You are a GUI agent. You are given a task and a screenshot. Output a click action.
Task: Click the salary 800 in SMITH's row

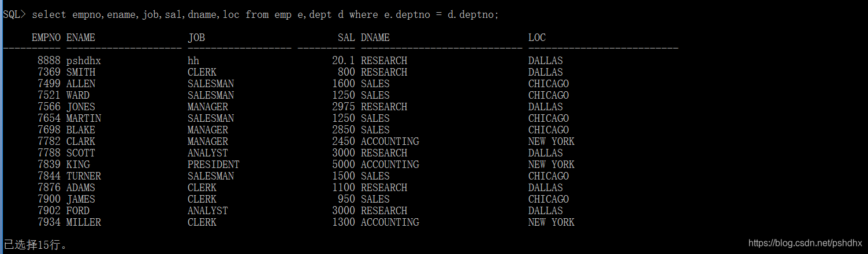tap(347, 72)
